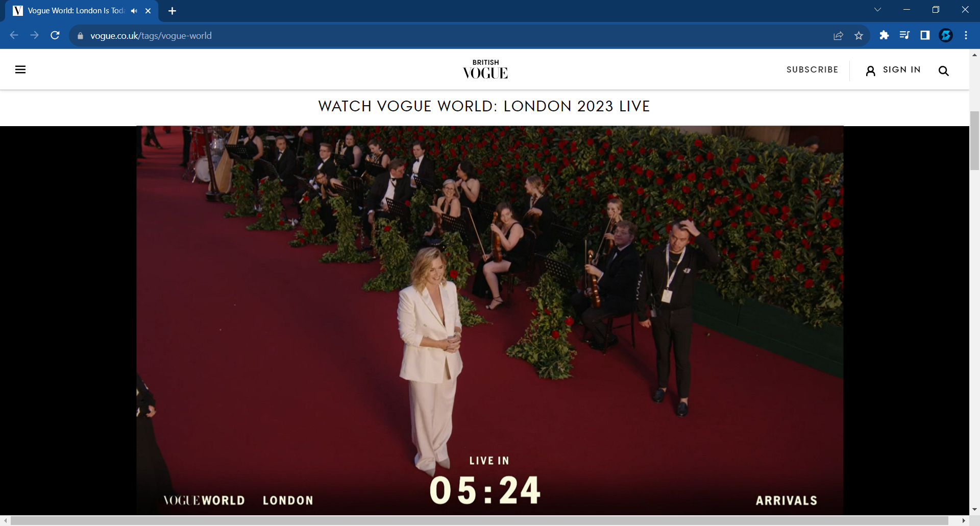Screen dimensions: 980x526
Task: Click the vertical scrollbar up arrow
Action: coord(974,54)
